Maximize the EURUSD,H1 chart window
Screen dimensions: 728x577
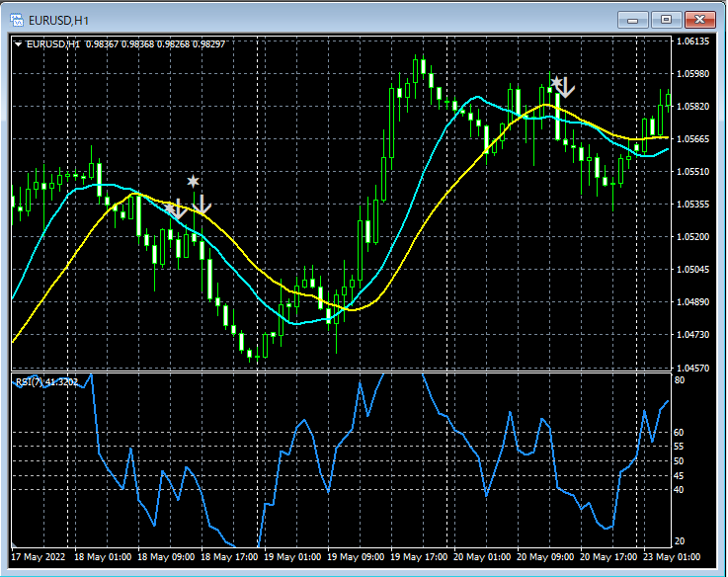pos(666,20)
